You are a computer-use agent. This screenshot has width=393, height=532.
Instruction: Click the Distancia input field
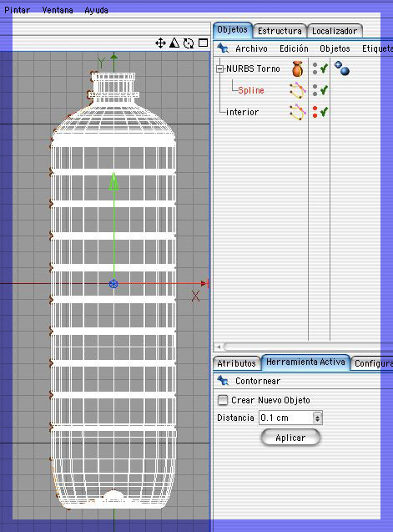point(286,418)
